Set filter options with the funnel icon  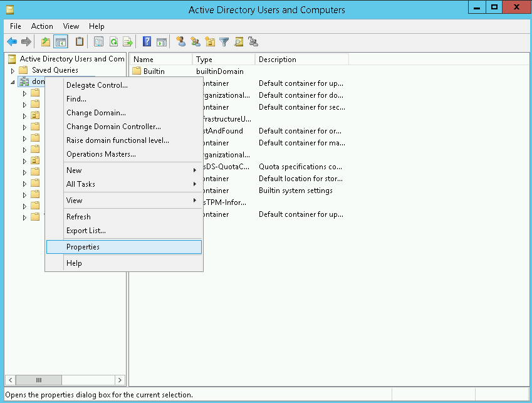tap(224, 42)
